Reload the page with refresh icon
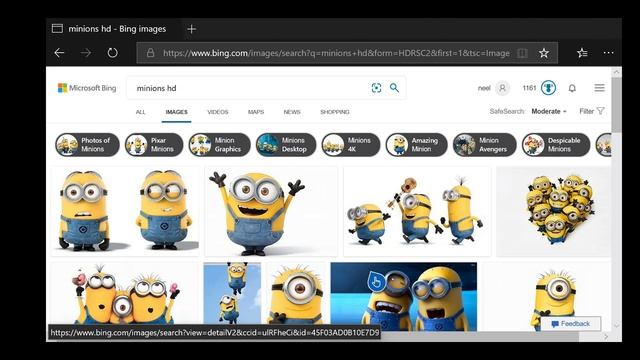The image size is (640, 360). coord(112,53)
